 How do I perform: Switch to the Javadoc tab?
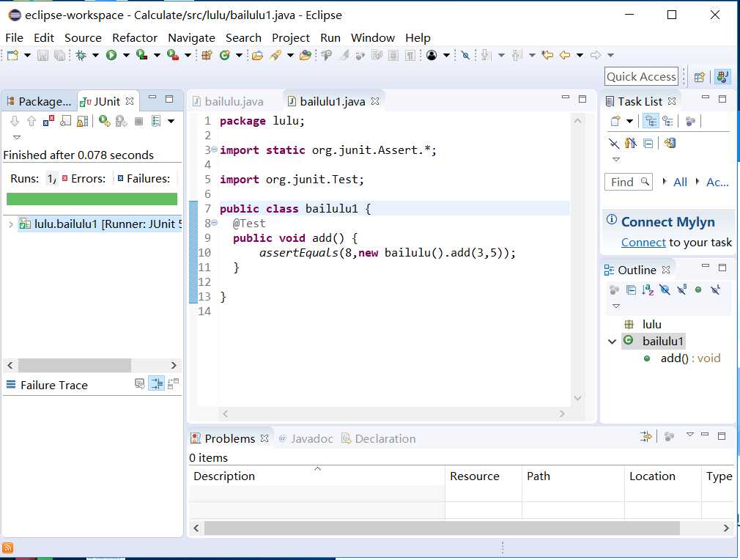306,438
